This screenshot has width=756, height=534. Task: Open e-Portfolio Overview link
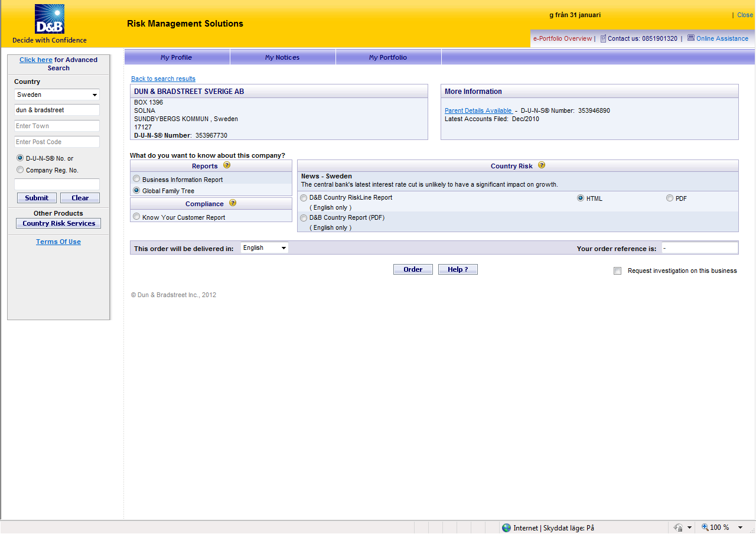point(562,38)
